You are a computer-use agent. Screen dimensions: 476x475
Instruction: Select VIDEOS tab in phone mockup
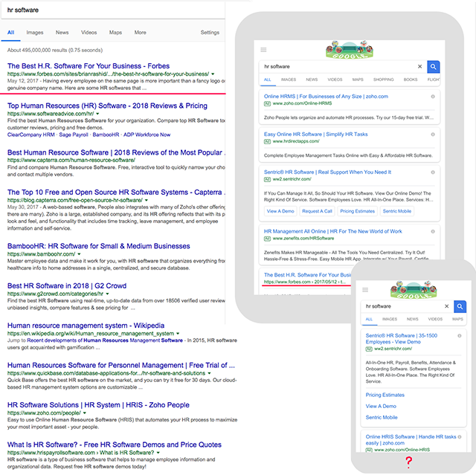pos(435,319)
